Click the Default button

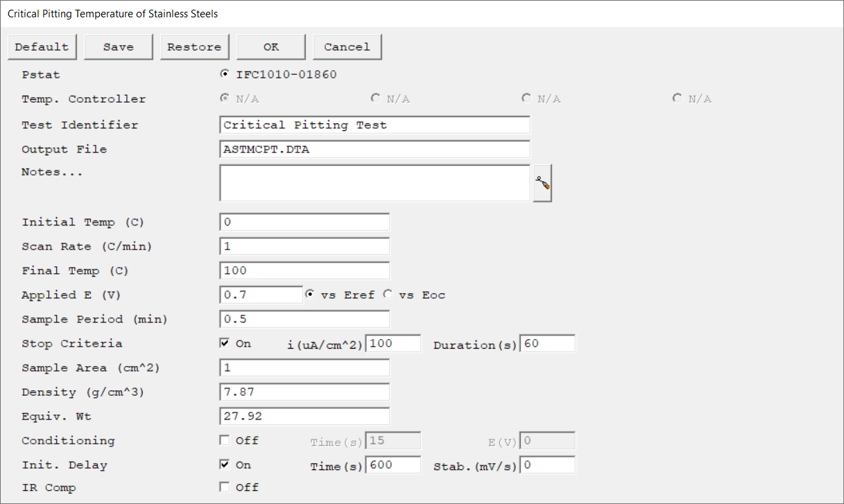(x=42, y=47)
